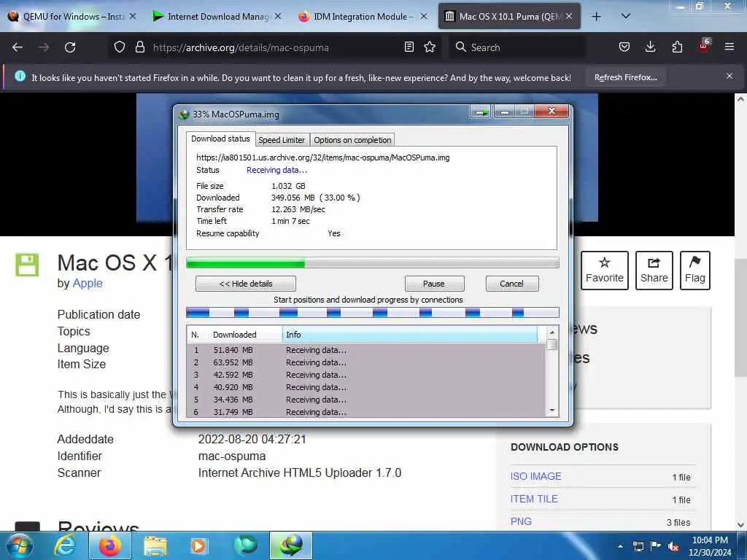The image size is (747, 560).
Task: Close the Mac OS X 10.1 Puma tab
Action: [x=569, y=17]
